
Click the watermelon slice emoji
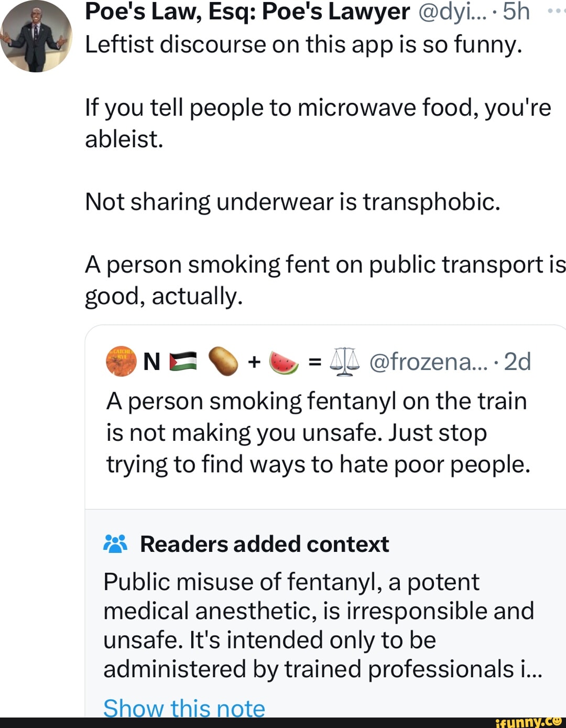pyautogui.click(x=284, y=362)
